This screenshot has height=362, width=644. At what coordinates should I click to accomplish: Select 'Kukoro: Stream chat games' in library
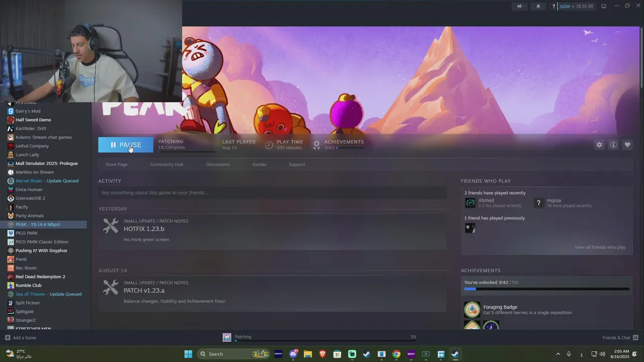(x=44, y=137)
